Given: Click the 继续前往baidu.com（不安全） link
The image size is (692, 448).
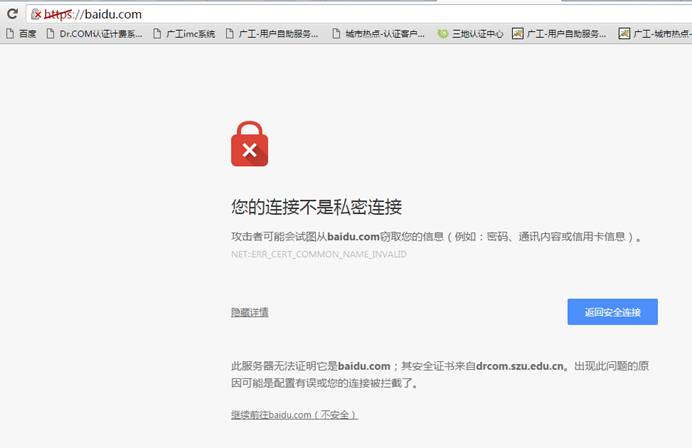Looking at the screenshot, I should click(294, 415).
